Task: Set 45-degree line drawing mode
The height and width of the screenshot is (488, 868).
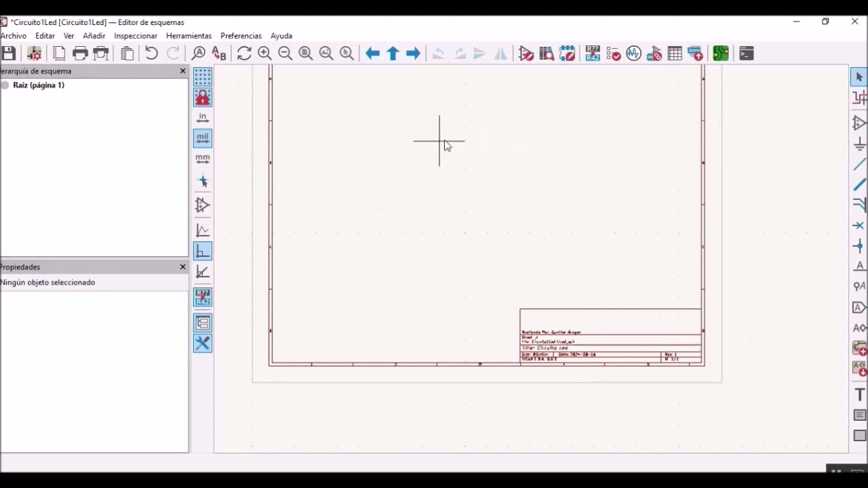Action: coord(203,272)
